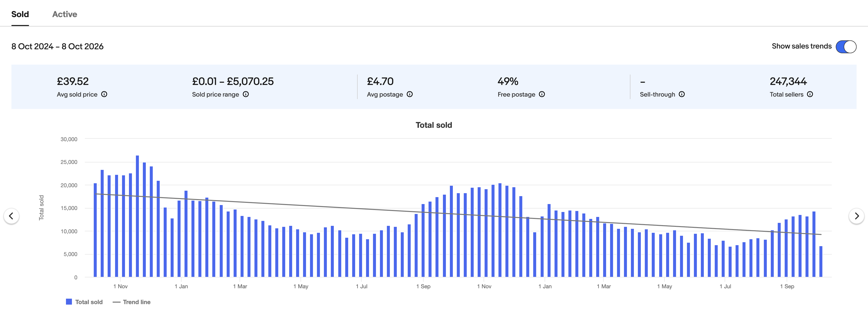The height and width of the screenshot is (315, 868).
Task: Click the £0.01 – £5,070.25 price range value
Action: [x=233, y=81]
